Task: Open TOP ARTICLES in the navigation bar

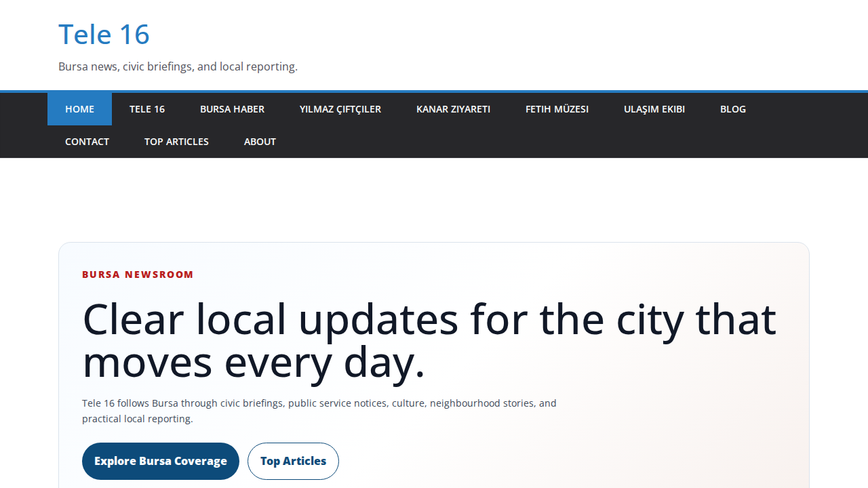Action: [176, 142]
